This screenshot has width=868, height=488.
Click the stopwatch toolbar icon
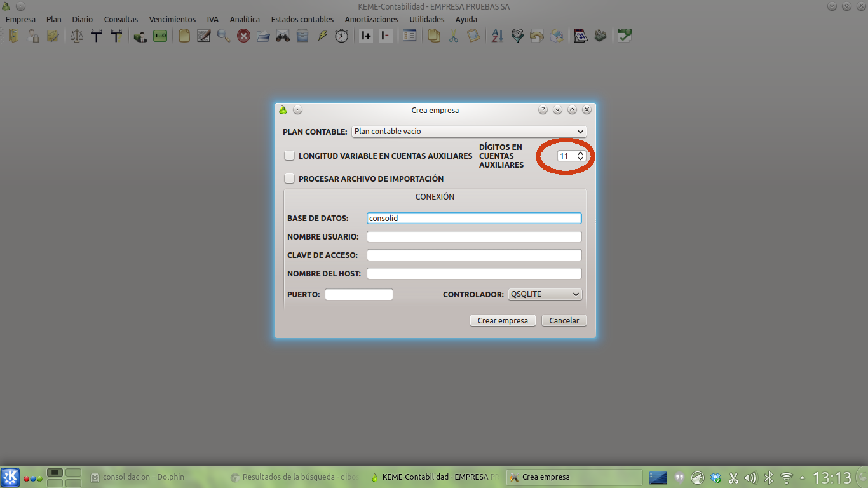[342, 36]
